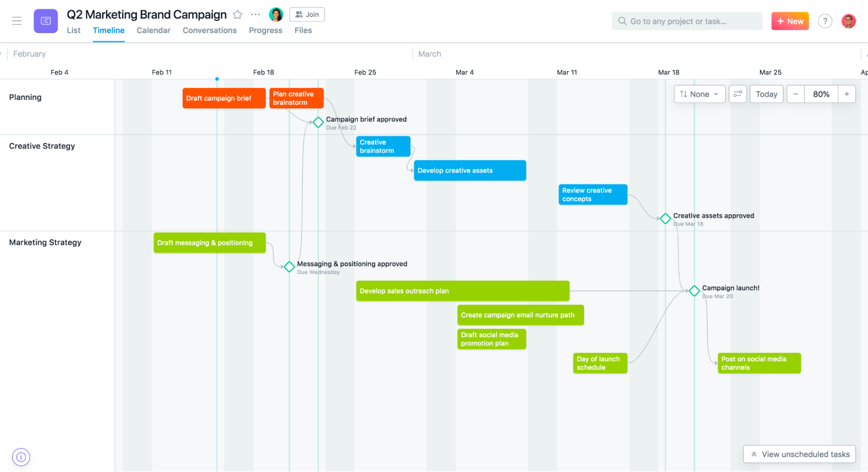Click your profile avatar in the top right

(849, 21)
